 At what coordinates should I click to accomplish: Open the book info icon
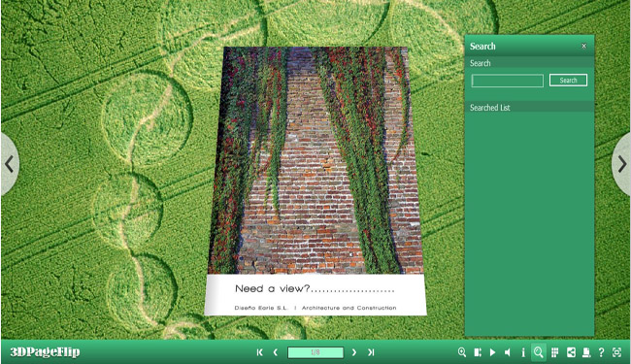tap(523, 352)
